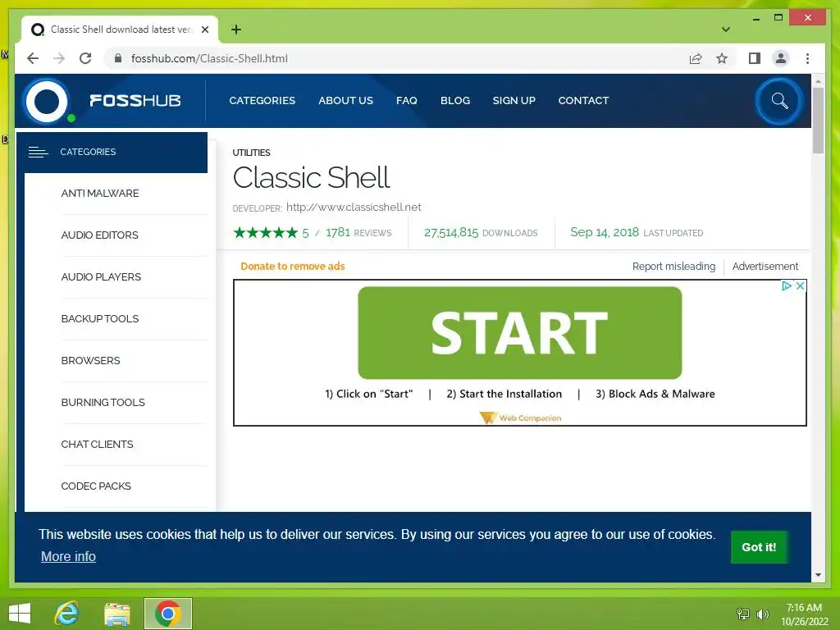The height and width of the screenshot is (630, 840).
Task: Click the UTILITIES breadcrumb label
Action: (x=251, y=153)
